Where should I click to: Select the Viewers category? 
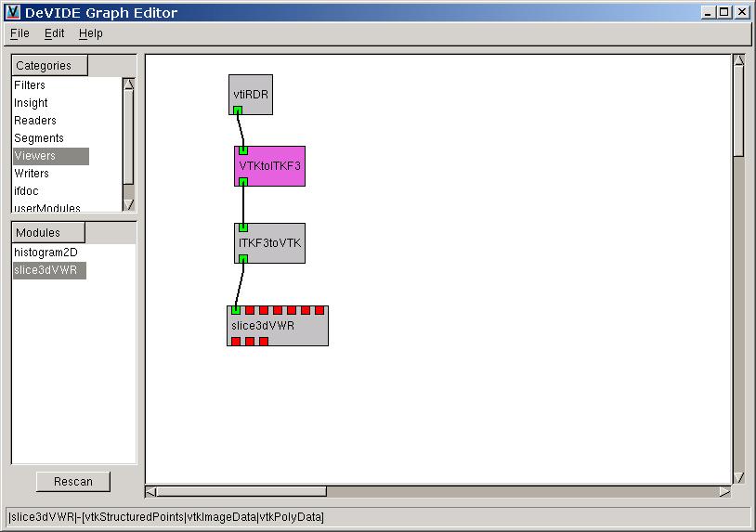tap(51, 156)
